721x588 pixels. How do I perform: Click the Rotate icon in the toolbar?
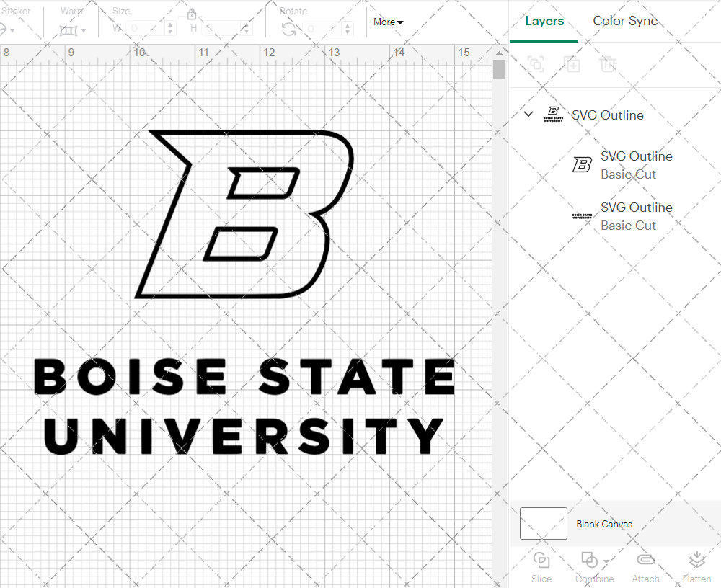pos(287,29)
